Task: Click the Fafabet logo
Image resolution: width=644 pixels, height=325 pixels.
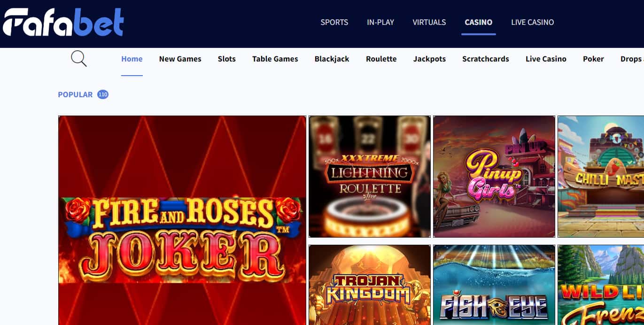Action: pos(63,22)
